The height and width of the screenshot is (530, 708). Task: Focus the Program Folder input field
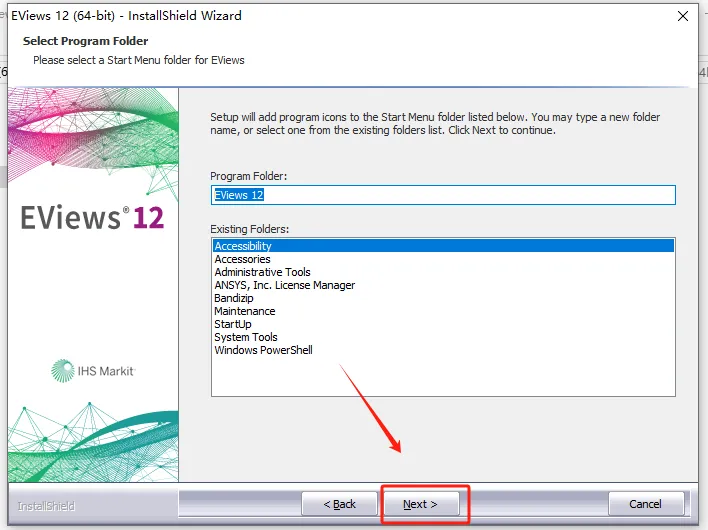(x=443, y=195)
